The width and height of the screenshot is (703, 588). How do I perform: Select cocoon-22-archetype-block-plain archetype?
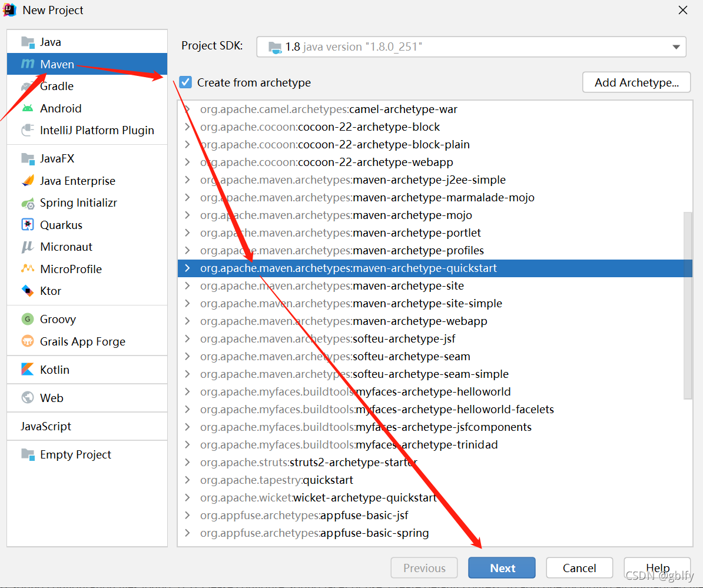click(x=435, y=145)
